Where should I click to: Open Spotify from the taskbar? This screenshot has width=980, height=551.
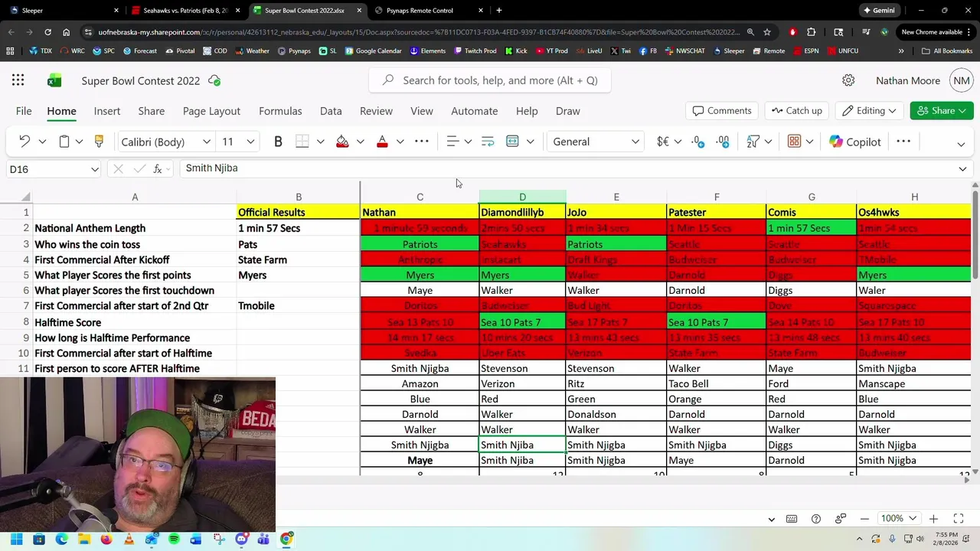(x=174, y=540)
